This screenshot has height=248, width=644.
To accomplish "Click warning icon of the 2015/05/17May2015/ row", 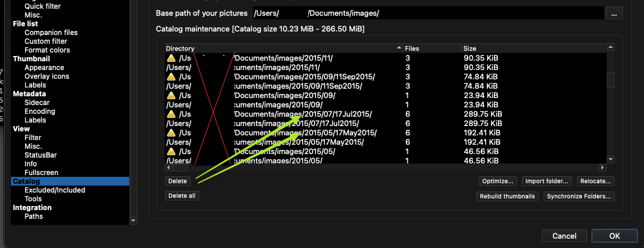I will point(171,133).
